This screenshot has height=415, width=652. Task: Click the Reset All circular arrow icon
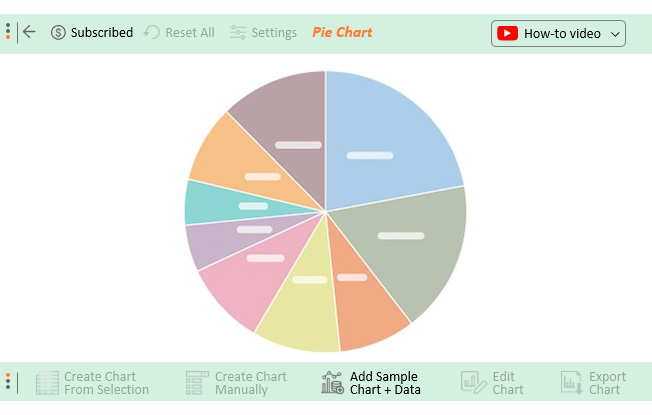point(152,32)
